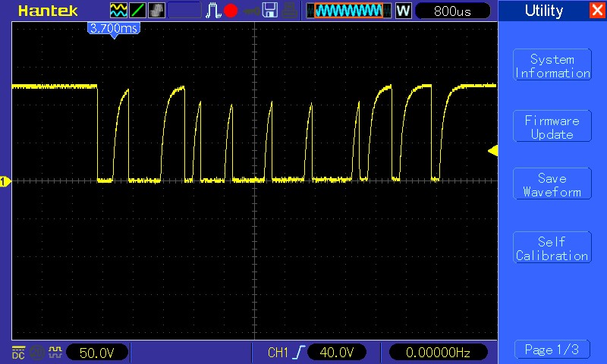Toggle the red record stop indicator
Viewport: 607px width, 364px height.
pyautogui.click(x=231, y=11)
